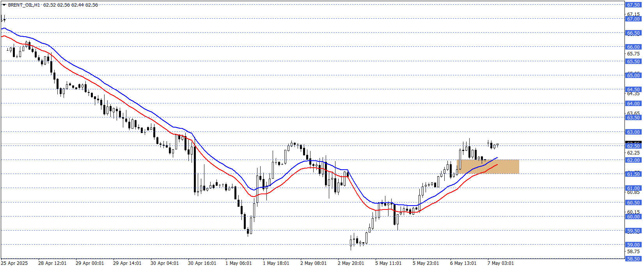Click the 67.00 price level label
The width and height of the screenshot is (644, 268).
pos(633,19)
